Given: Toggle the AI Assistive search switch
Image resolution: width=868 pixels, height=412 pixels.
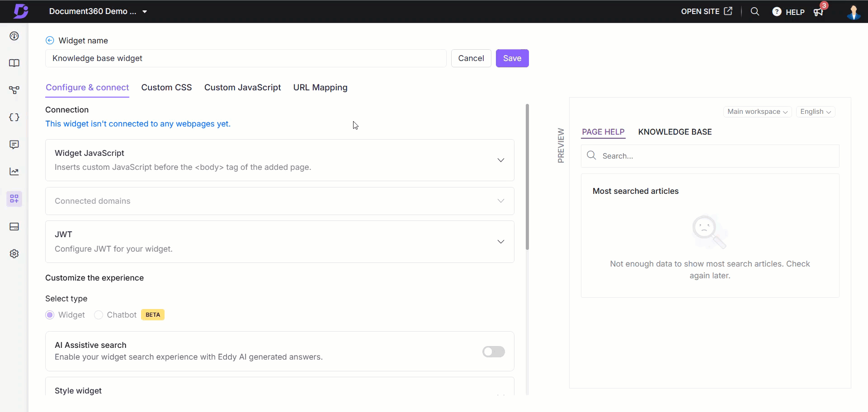Looking at the screenshot, I should click(493, 351).
